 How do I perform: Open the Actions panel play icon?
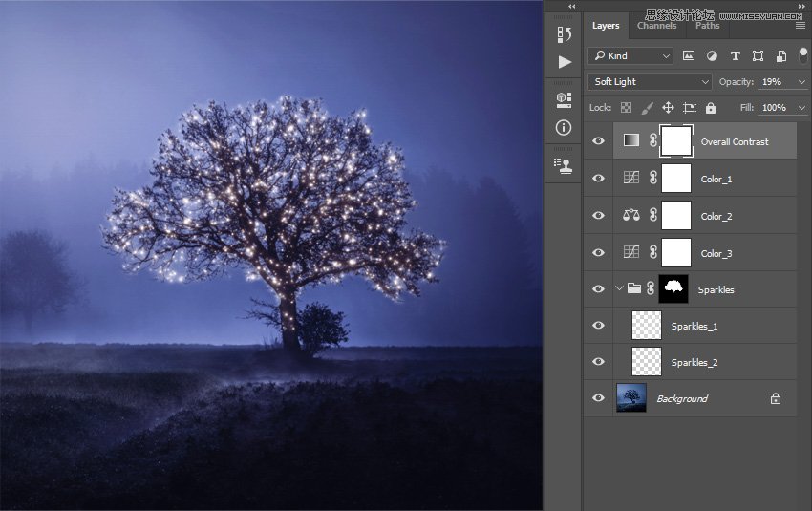tap(565, 62)
